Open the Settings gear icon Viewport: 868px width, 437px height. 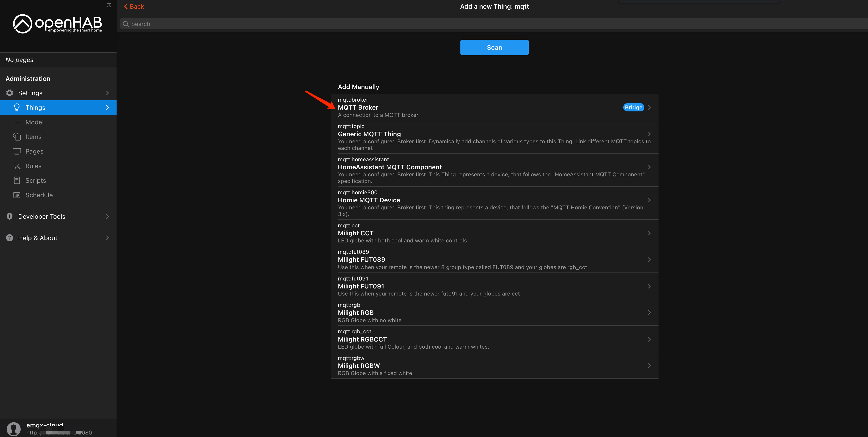click(9, 93)
